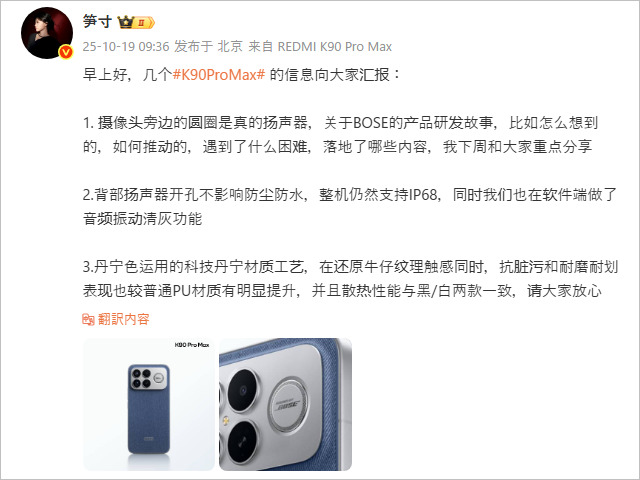
Task: Click point 1 text about BOSE speaker
Action: click(x=340, y=135)
